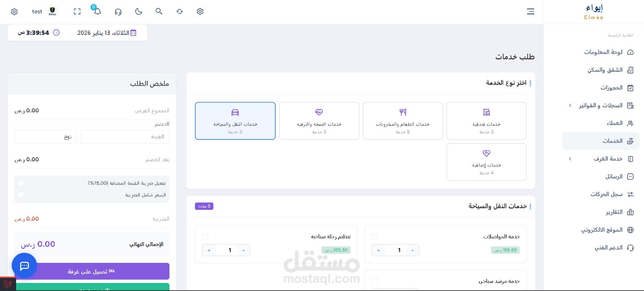Screen dimensions: 644x291
Task: Toggle fullscreen mode icon
Action: click(x=77, y=12)
